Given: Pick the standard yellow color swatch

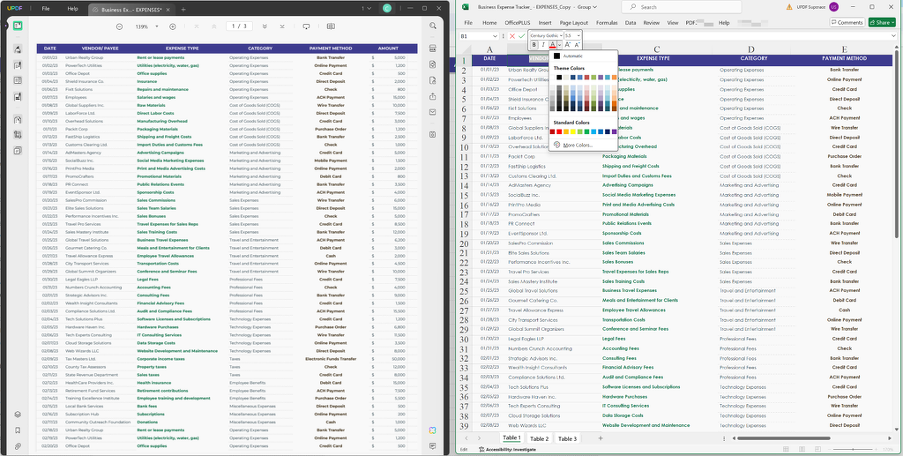Looking at the screenshot, I should click(573, 131).
